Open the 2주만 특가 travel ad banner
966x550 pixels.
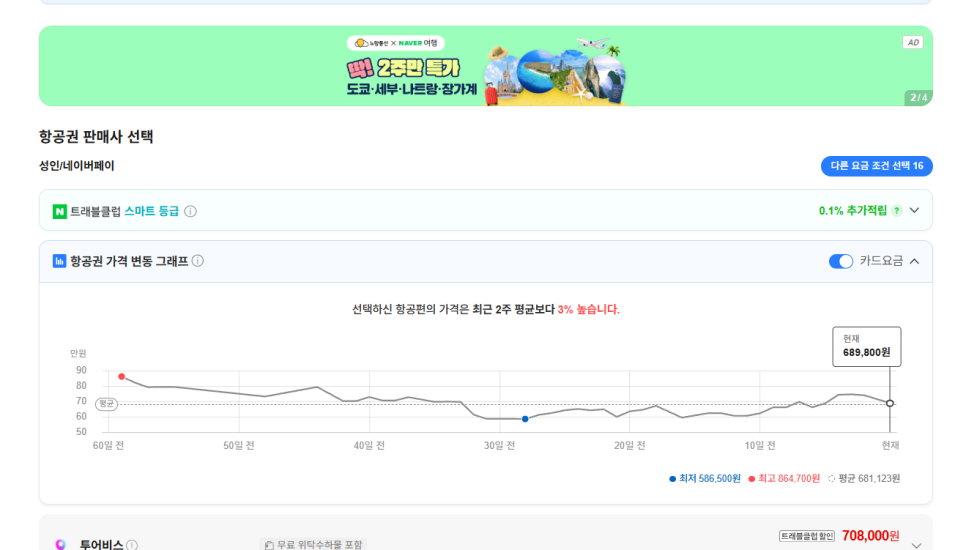pyautogui.click(x=485, y=66)
